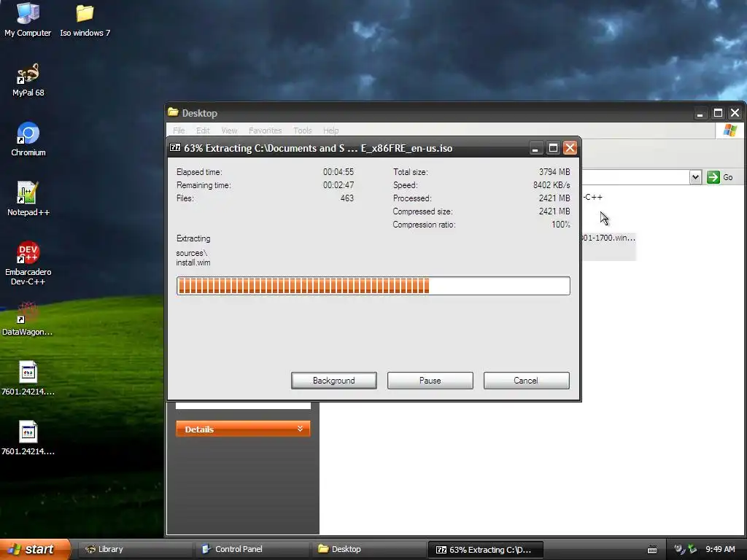Click the keyboard icon in system tray
The width and height of the screenshot is (747, 560).
(x=652, y=550)
